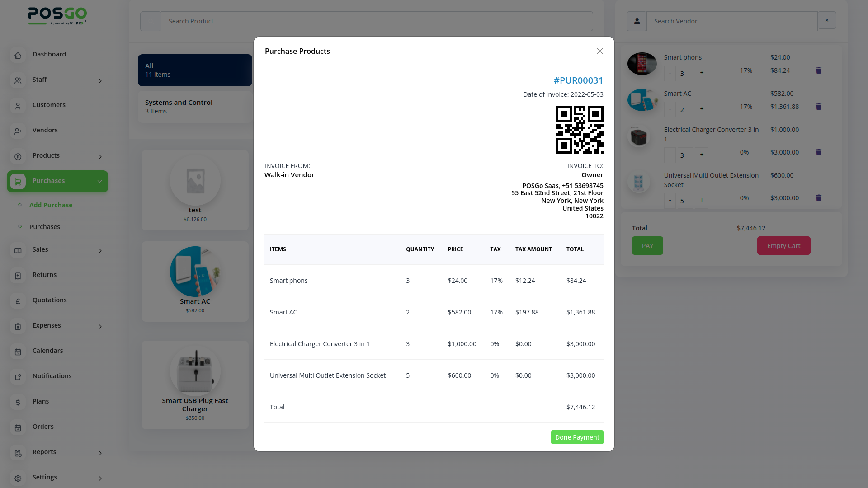Click the Calendars sidebar icon
This screenshot has height=488, width=868.
coord(18,352)
